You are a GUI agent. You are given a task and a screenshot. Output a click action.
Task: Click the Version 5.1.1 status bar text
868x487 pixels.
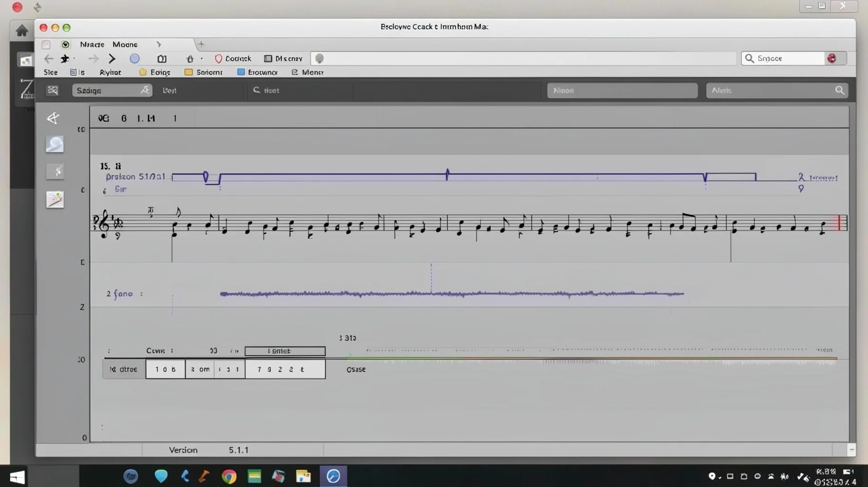tap(208, 450)
